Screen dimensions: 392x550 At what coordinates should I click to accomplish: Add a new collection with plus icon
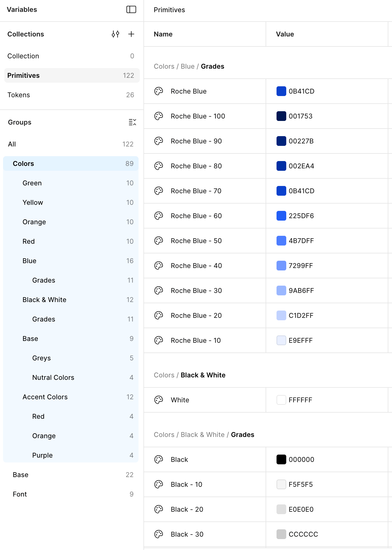tap(131, 34)
